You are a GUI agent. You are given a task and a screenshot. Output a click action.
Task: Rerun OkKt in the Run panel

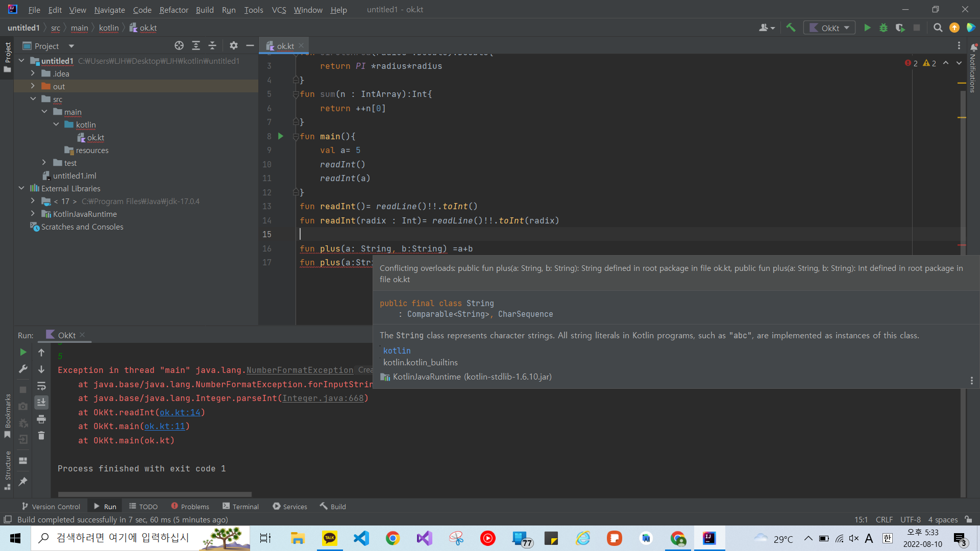tap(23, 352)
